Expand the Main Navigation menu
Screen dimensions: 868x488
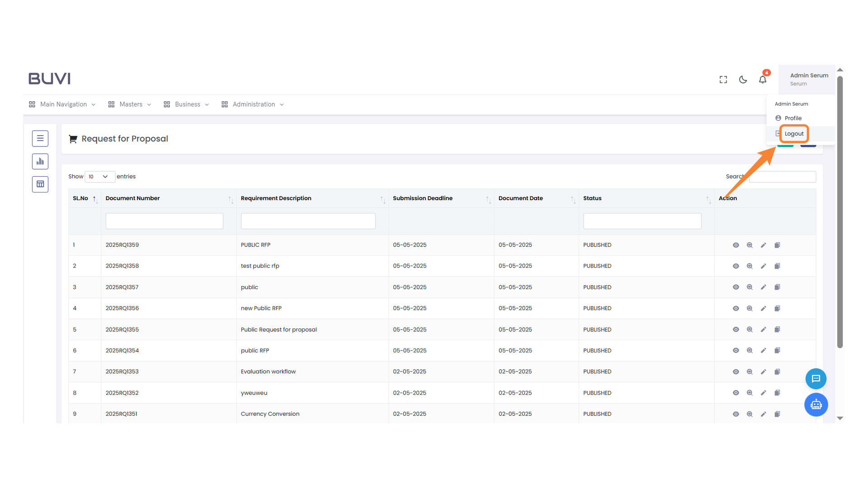tap(62, 104)
